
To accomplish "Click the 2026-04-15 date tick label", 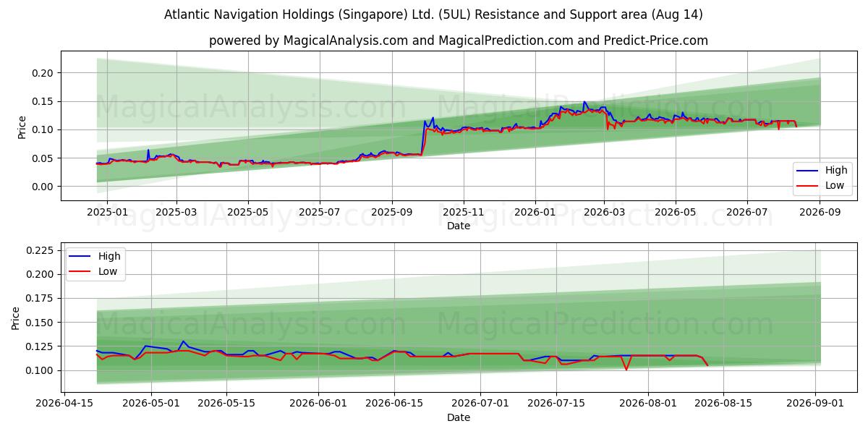I will 65,403.
